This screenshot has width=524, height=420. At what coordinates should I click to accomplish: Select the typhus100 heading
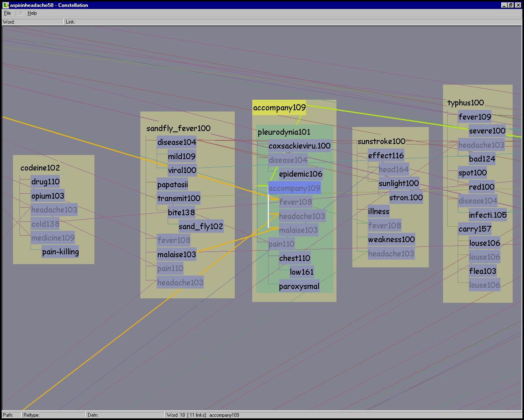coord(465,103)
